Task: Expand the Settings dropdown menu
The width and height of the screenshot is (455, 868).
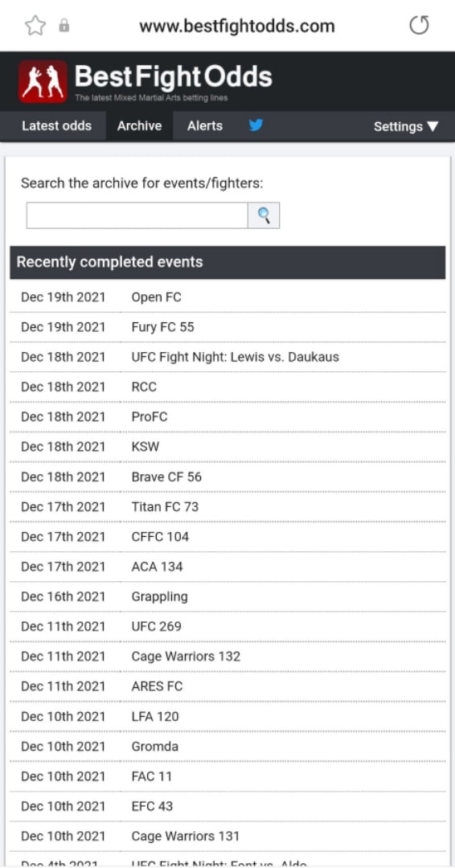Action: [406, 126]
